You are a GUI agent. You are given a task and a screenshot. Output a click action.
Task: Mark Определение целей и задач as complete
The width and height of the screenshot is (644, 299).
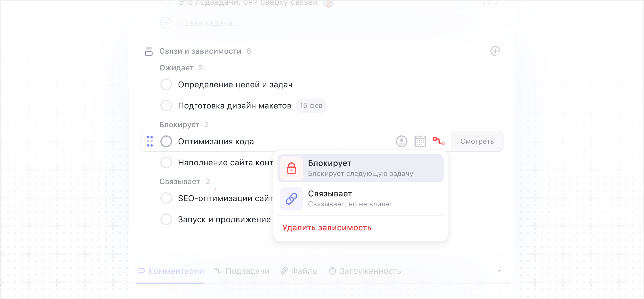(166, 84)
